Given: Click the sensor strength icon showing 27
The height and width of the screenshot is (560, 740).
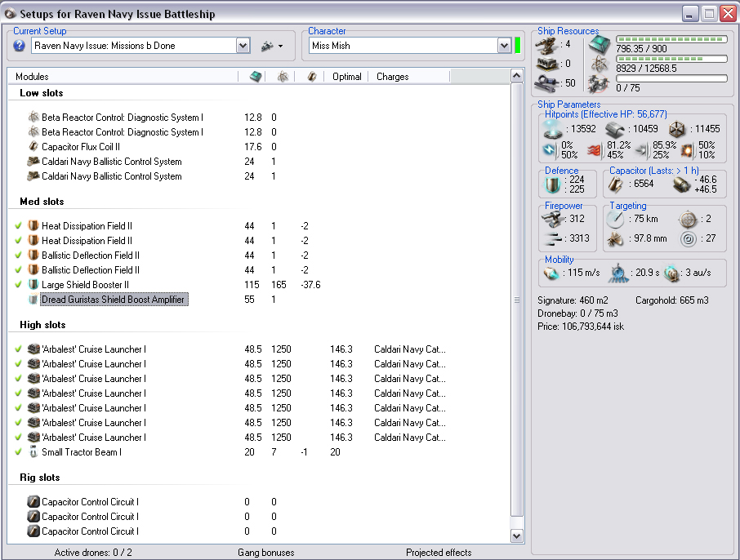Looking at the screenshot, I should coord(688,238).
